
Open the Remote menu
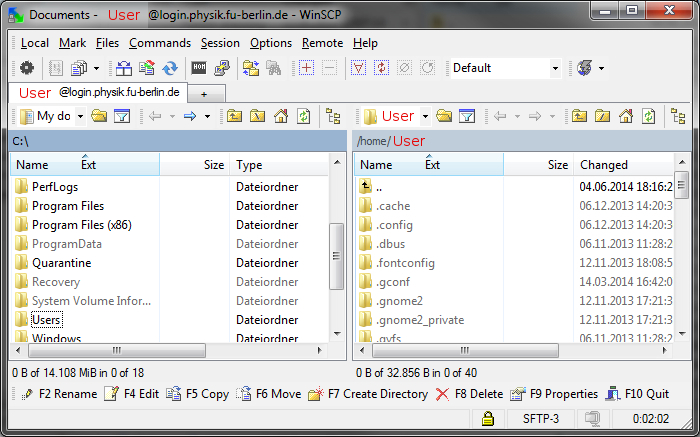point(322,43)
